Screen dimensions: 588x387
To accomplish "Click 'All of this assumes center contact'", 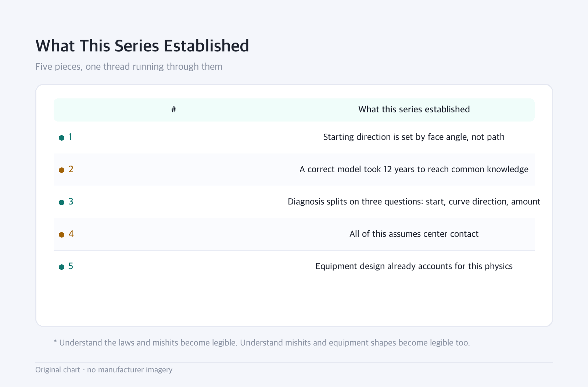I will pyautogui.click(x=414, y=234).
